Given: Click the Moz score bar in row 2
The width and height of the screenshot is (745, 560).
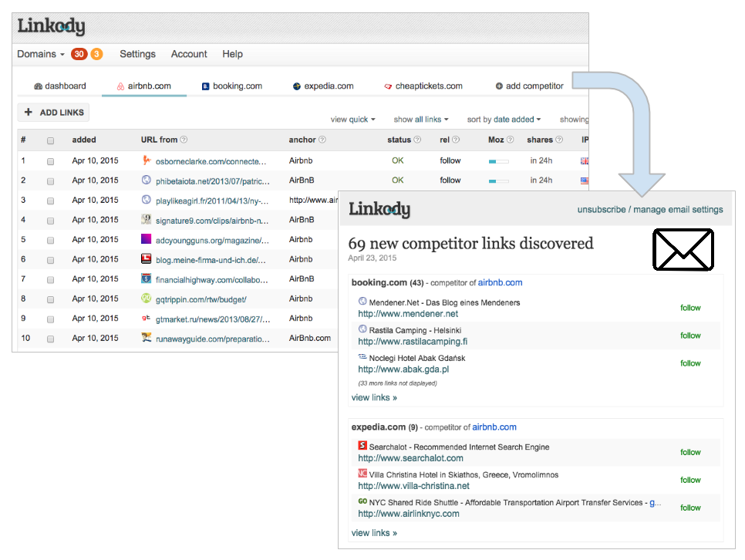Looking at the screenshot, I should pyautogui.click(x=499, y=181).
